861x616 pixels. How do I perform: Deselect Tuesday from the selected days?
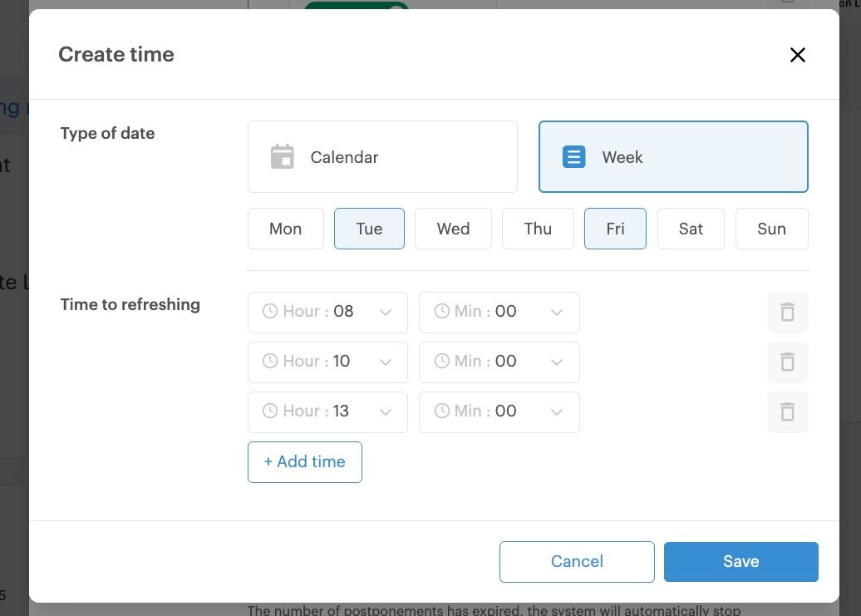(x=369, y=229)
